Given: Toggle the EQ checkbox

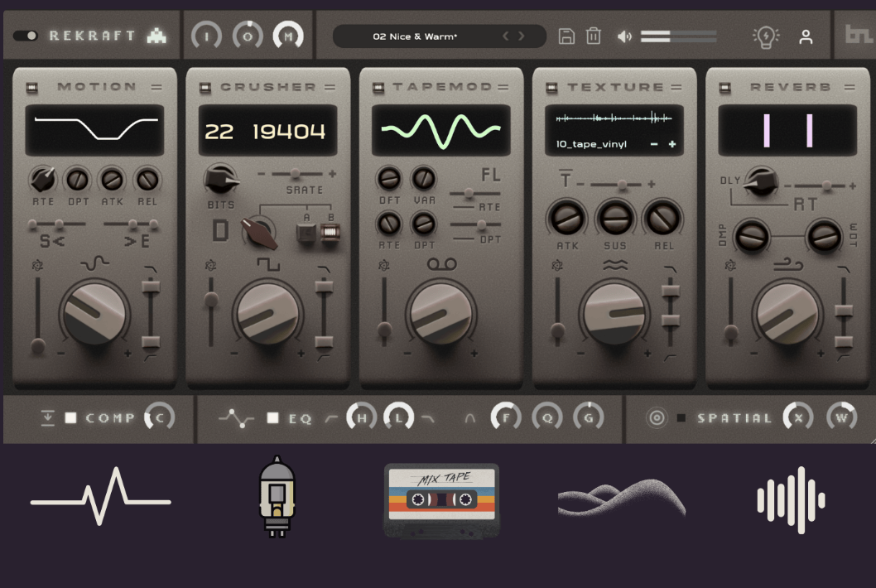Looking at the screenshot, I should click(x=272, y=418).
